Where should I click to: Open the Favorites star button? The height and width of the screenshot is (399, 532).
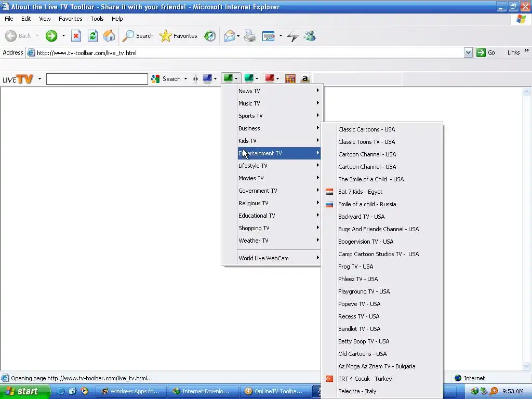[179, 36]
